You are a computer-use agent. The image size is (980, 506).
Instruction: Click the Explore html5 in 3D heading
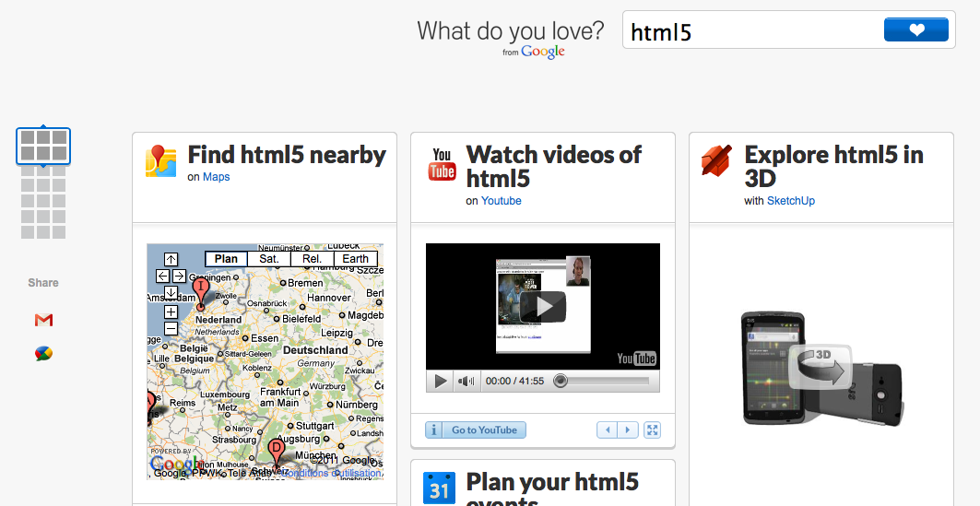(x=833, y=166)
